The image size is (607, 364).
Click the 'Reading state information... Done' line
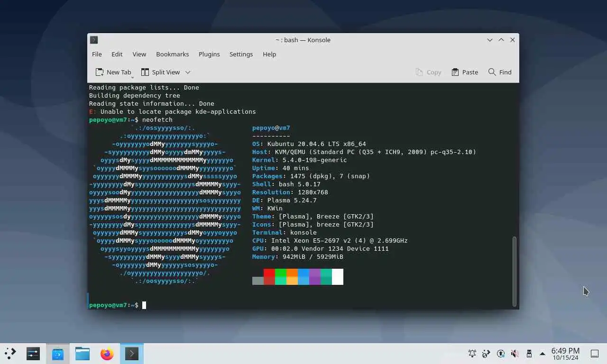[152, 104]
